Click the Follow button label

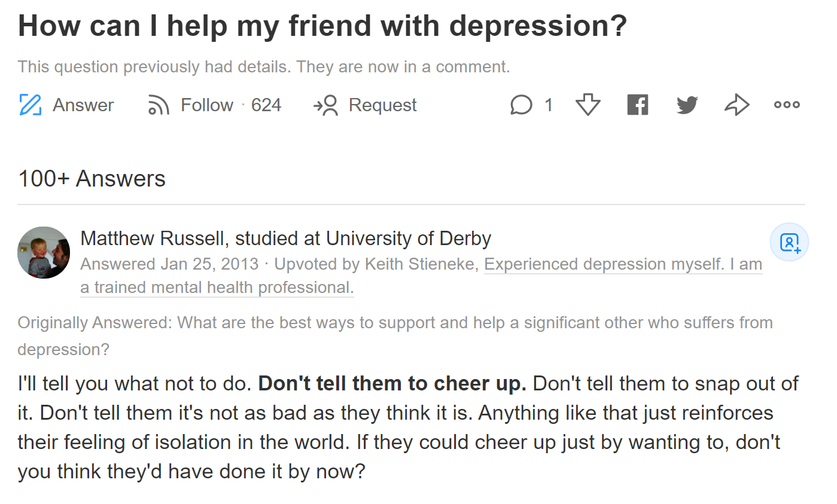pyautogui.click(x=207, y=105)
